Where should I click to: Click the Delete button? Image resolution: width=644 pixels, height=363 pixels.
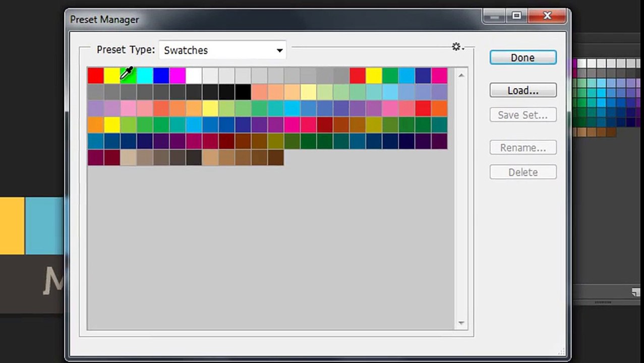point(523,172)
